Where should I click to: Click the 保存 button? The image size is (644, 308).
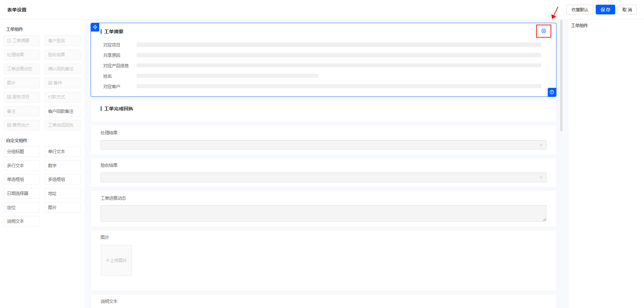point(605,10)
